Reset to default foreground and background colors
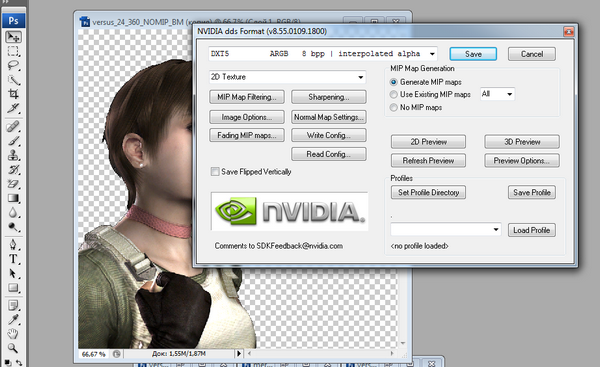This screenshot has width=600, height=367. click(7, 362)
